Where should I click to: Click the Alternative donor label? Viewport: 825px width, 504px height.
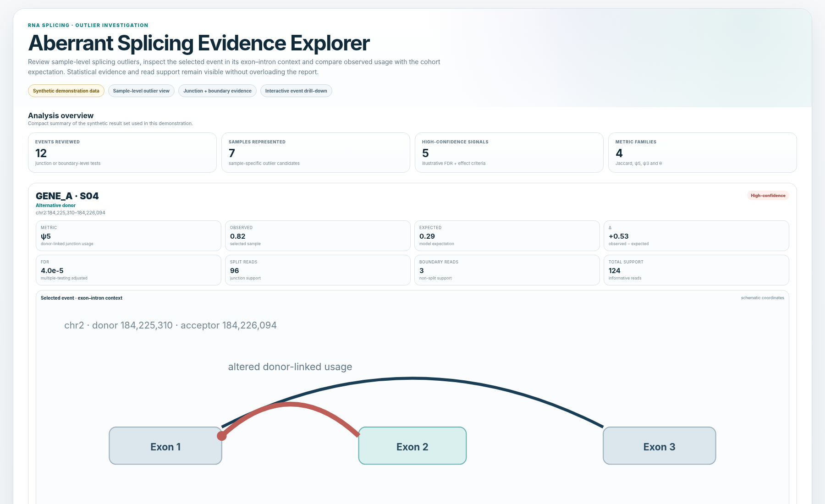(55, 205)
